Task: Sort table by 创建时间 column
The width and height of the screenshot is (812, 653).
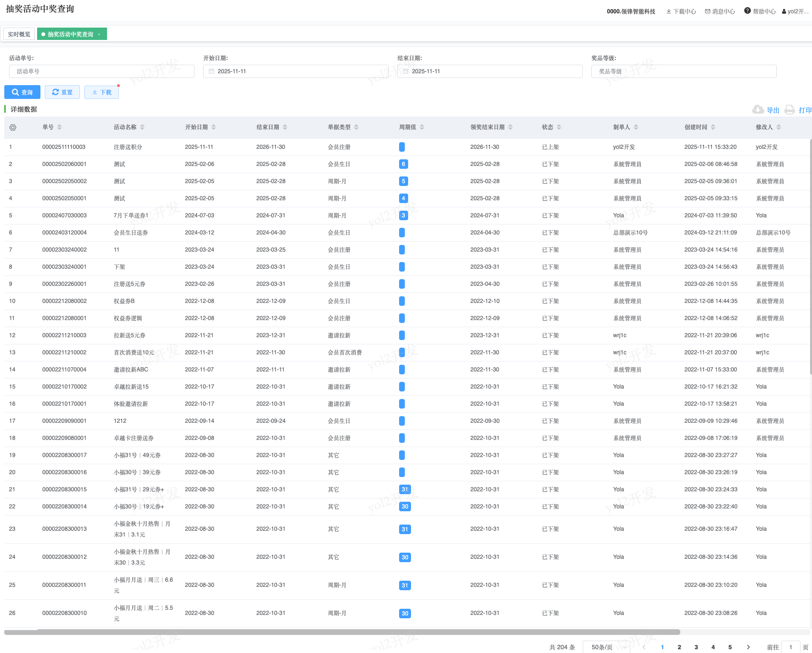Action: tap(713, 127)
